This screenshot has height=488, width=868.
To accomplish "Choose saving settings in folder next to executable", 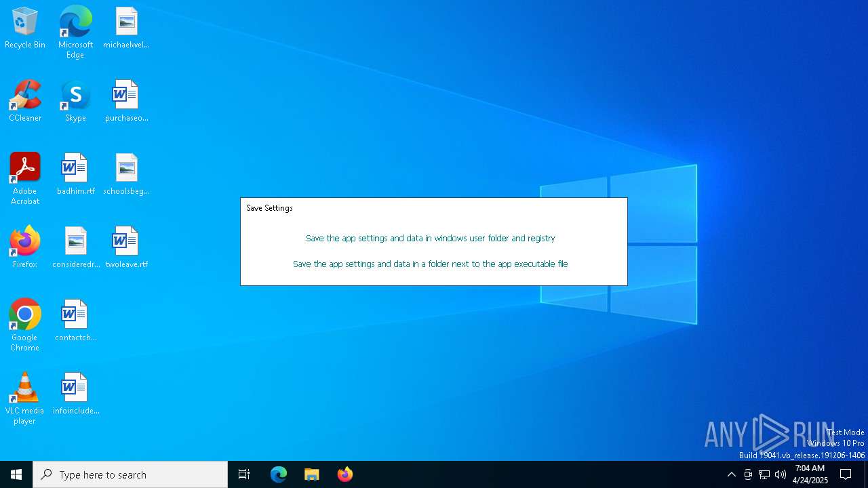I will coord(431,264).
